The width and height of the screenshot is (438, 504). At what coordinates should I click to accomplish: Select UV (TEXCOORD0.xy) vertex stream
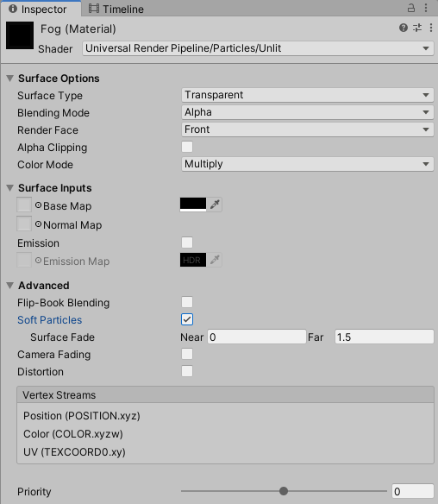(x=74, y=452)
